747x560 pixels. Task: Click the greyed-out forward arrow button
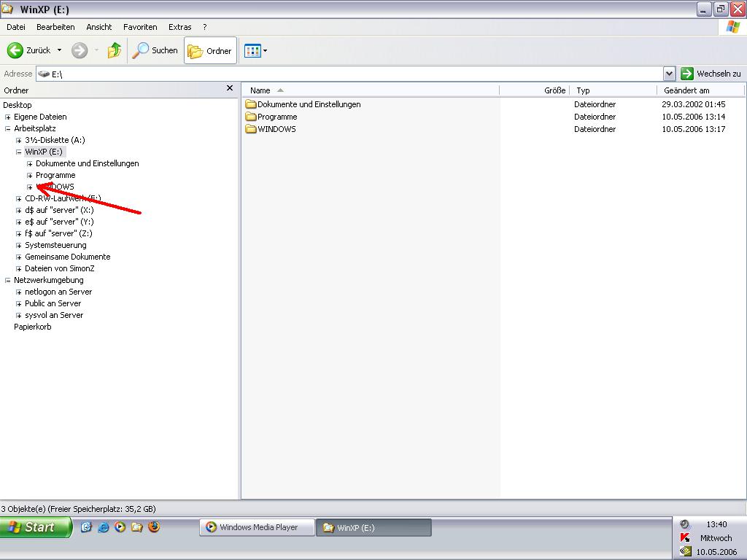[x=80, y=50]
